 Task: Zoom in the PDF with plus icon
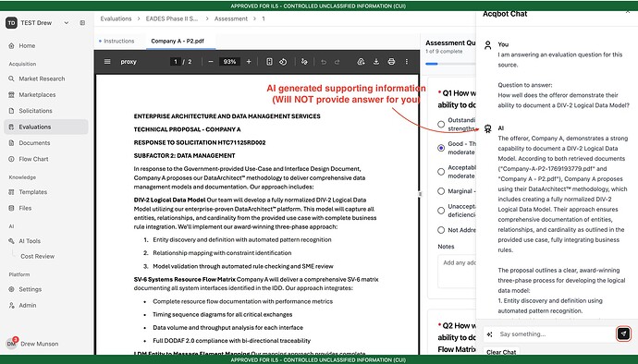click(249, 62)
